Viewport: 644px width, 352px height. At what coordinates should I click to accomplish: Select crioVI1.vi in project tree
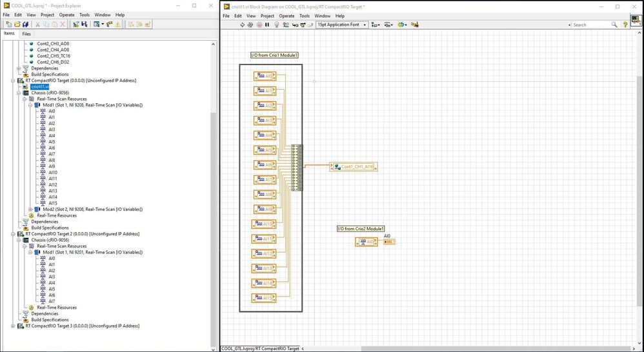(40, 87)
